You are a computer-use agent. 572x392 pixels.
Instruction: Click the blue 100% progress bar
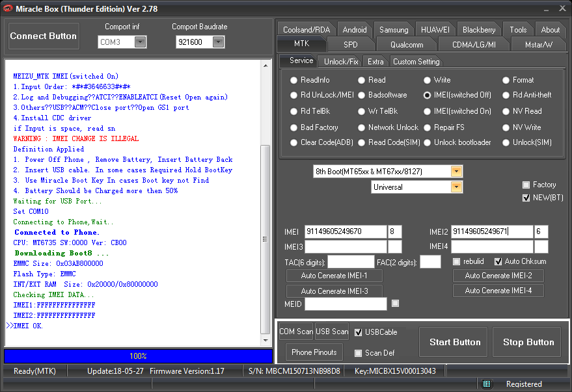coord(138,356)
